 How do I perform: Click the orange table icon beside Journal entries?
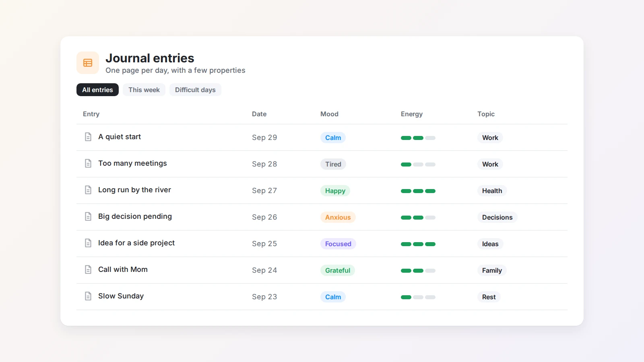click(x=88, y=63)
